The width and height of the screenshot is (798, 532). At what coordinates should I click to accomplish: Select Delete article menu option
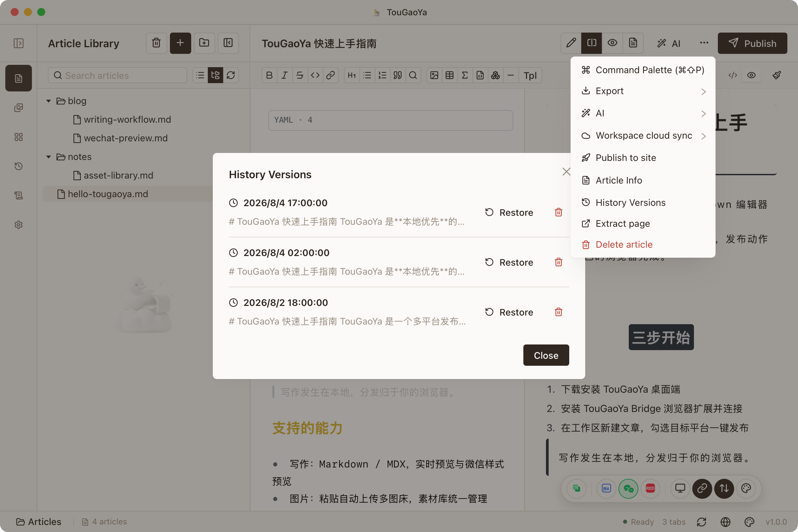click(x=643, y=245)
